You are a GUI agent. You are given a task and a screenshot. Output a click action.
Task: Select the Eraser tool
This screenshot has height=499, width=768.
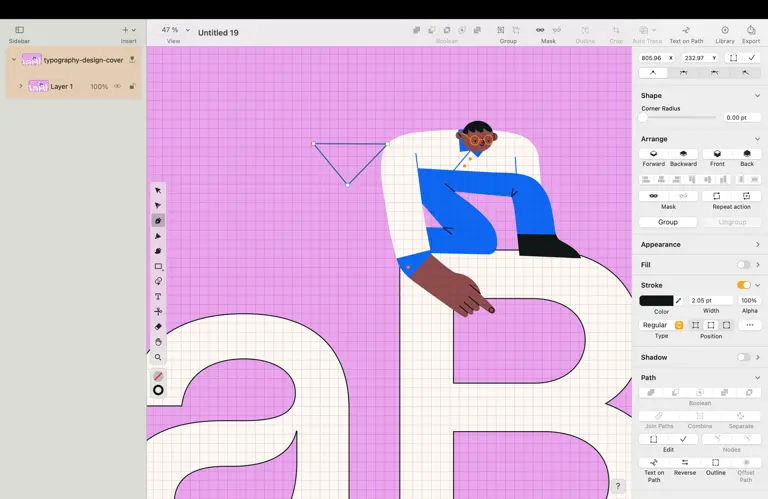tap(158, 327)
